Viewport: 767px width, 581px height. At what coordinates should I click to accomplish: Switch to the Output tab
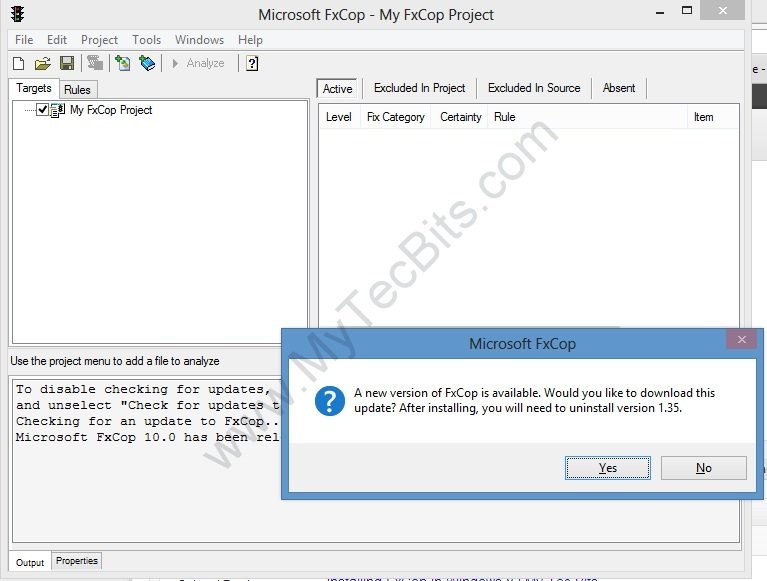click(30, 562)
